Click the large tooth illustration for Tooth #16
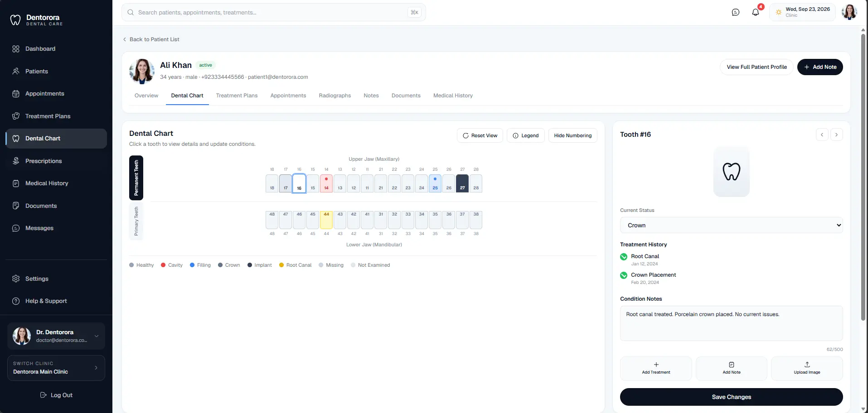Screen dimensions: 868x413 pyautogui.click(x=732, y=172)
